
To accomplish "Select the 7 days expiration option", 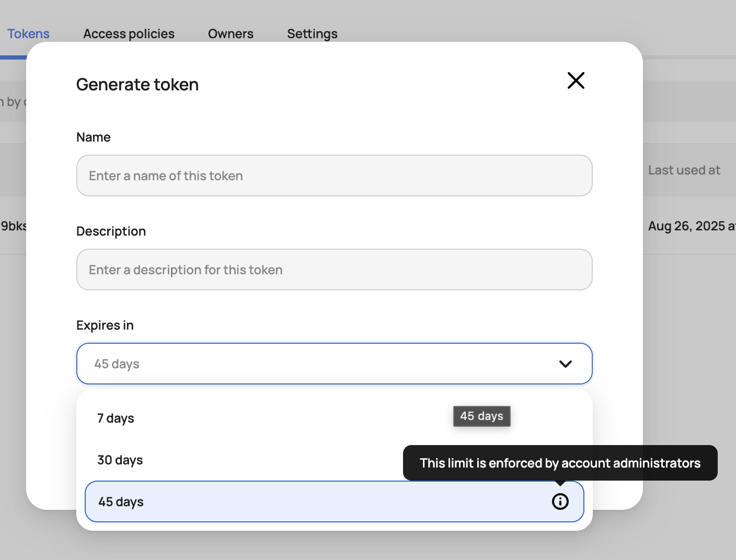I will (x=335, y=418).
